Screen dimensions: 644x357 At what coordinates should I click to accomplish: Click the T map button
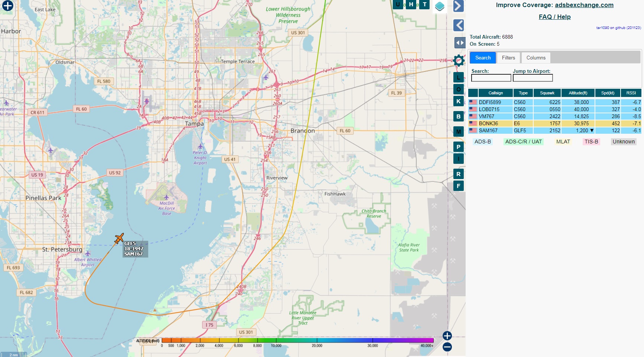425,4
